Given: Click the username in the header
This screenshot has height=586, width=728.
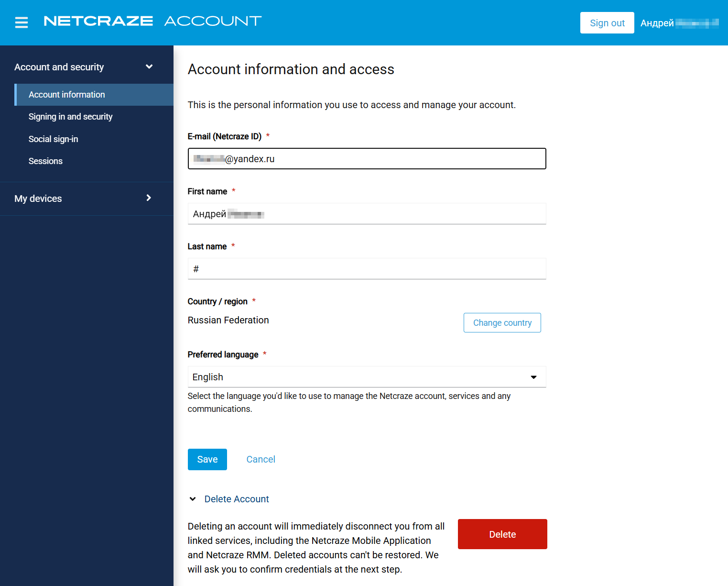Looking at the screenshot, I should (679, 23).
